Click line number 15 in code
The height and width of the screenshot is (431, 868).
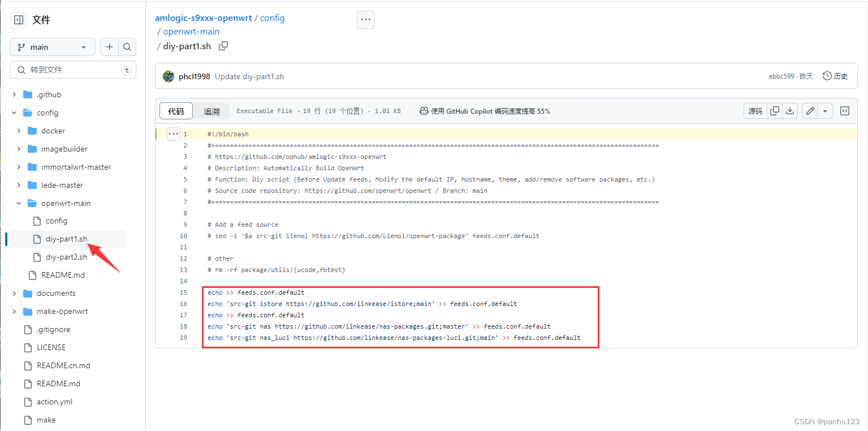pyautogui.click(x=183, y=292)
